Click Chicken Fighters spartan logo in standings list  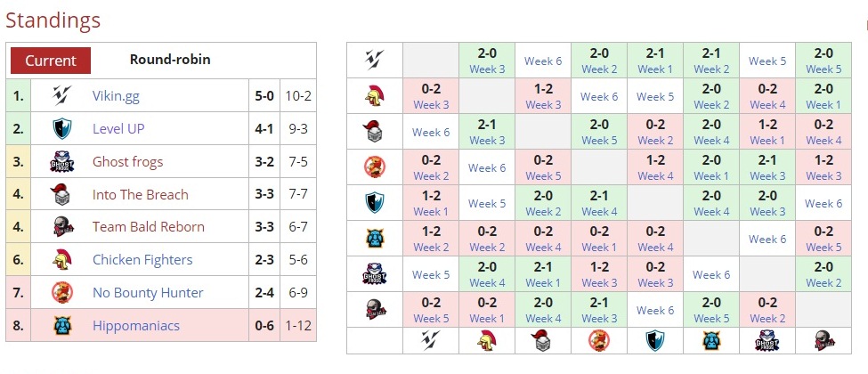coord(61,260)
